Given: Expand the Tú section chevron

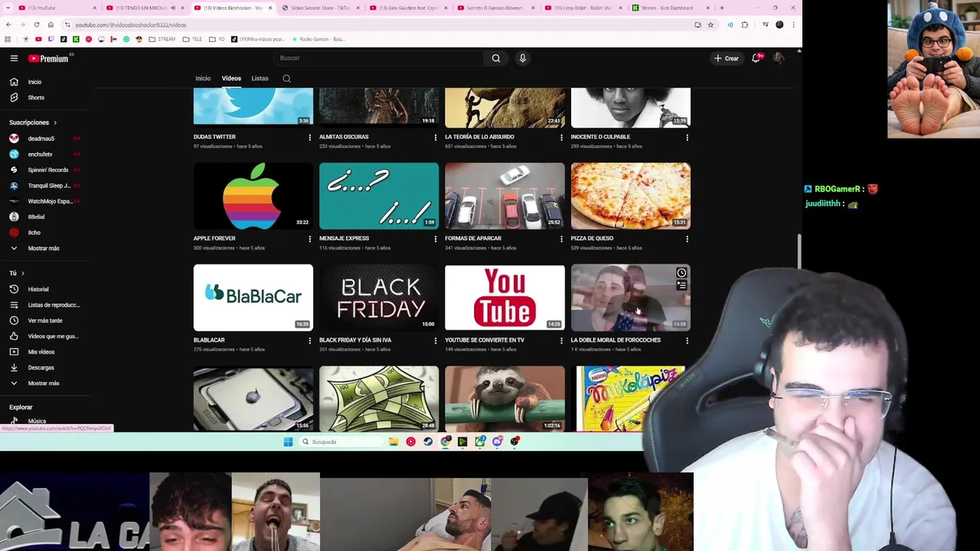Looking at the screenshot, I should pyautogui.click(x=22, y=273).
